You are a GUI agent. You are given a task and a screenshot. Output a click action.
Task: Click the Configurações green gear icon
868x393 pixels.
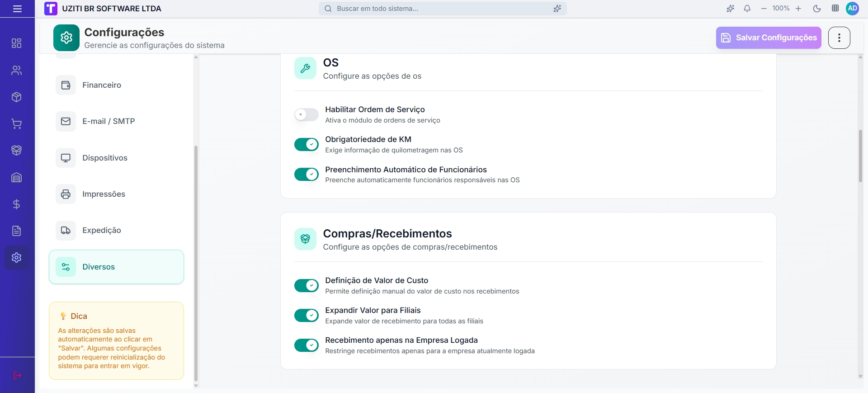pos(66,38)
